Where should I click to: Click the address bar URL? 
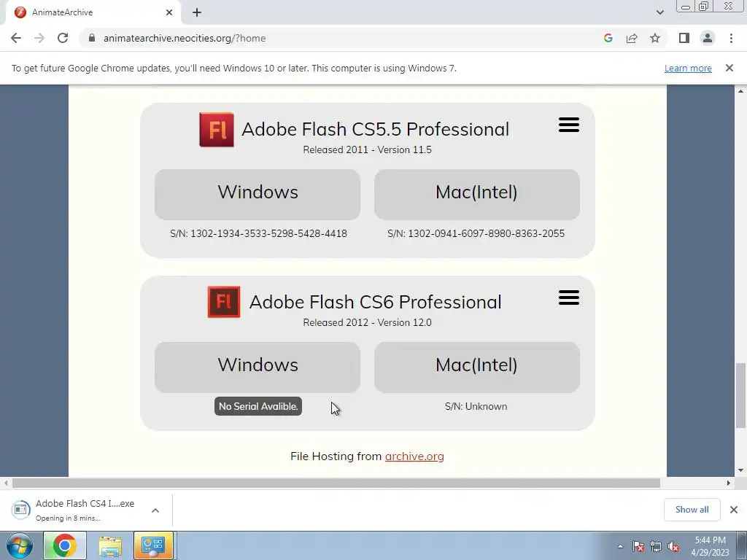pos(185,38)
